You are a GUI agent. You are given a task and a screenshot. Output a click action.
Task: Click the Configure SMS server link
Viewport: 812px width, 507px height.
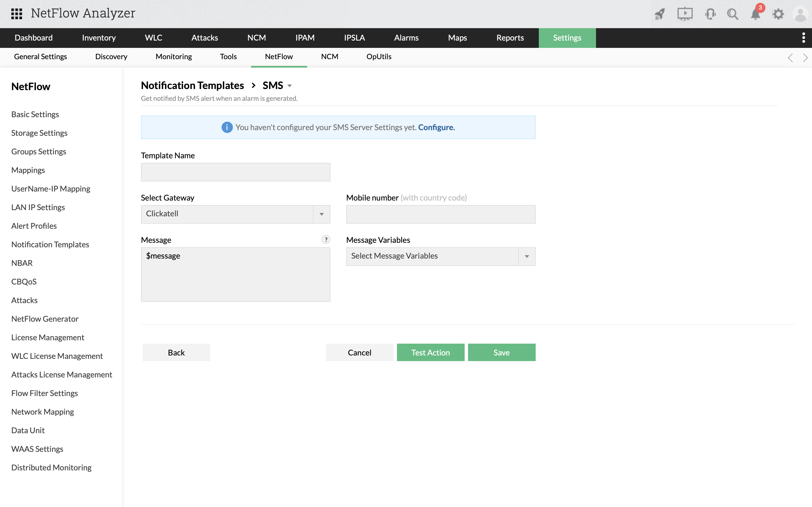pos(436,127)
